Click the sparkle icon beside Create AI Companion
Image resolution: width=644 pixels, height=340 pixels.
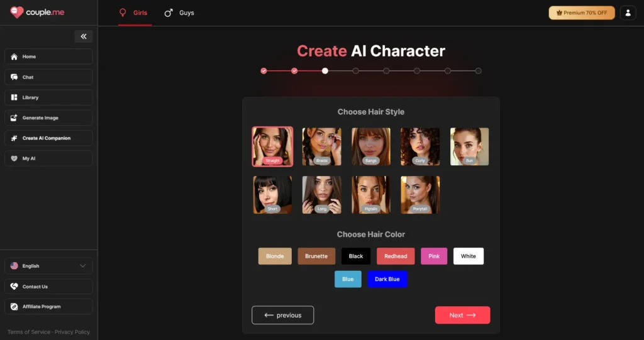click(x=14, y=138)
